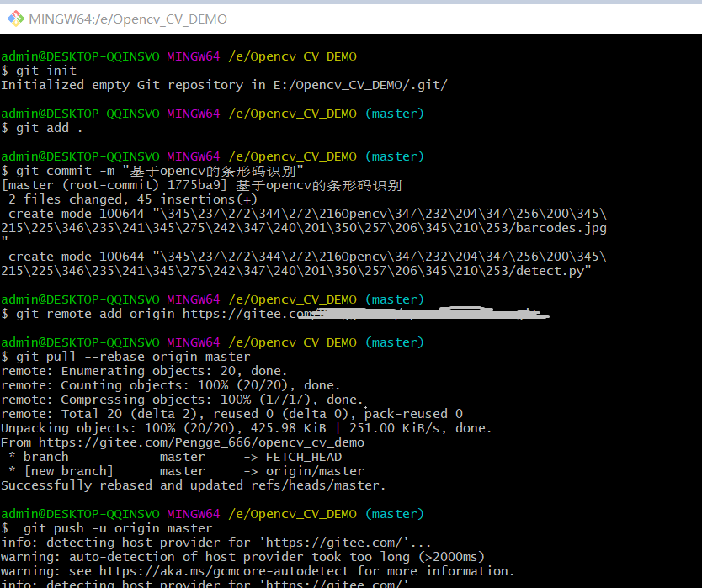Click 'Unpacking objects: 100% (20/20)' line

point(247,429)
